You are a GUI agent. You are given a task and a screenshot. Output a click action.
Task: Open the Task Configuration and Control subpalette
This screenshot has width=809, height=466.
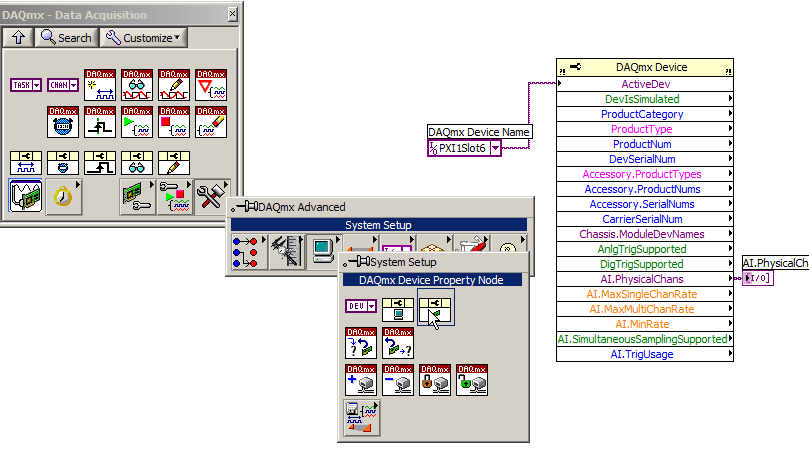tap(174, 197)
